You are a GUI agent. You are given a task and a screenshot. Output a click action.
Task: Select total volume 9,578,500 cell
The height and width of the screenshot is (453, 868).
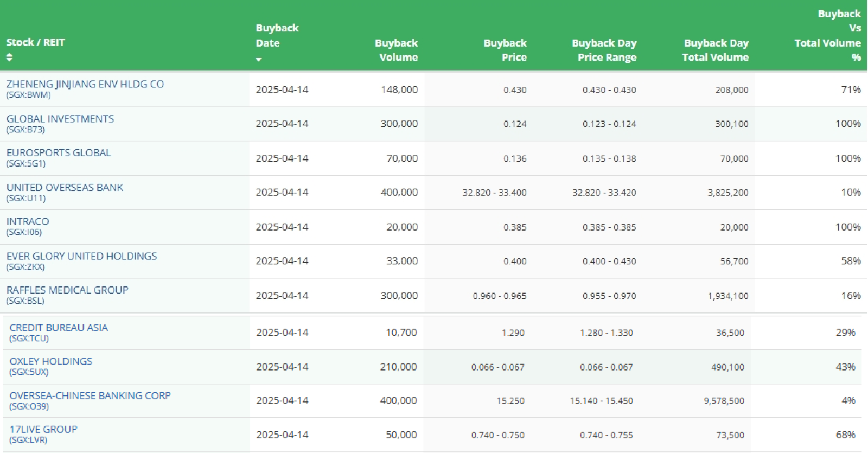tap(724, 401)
